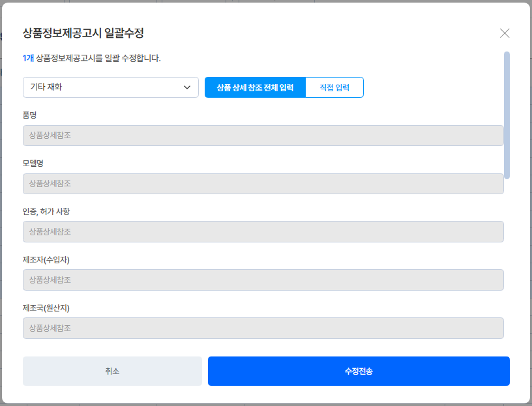The height and width of the screenshot is (406, 532).
Task: Click the dialog's vertical scrollbar thumb
Action: (x=507, y=114)
